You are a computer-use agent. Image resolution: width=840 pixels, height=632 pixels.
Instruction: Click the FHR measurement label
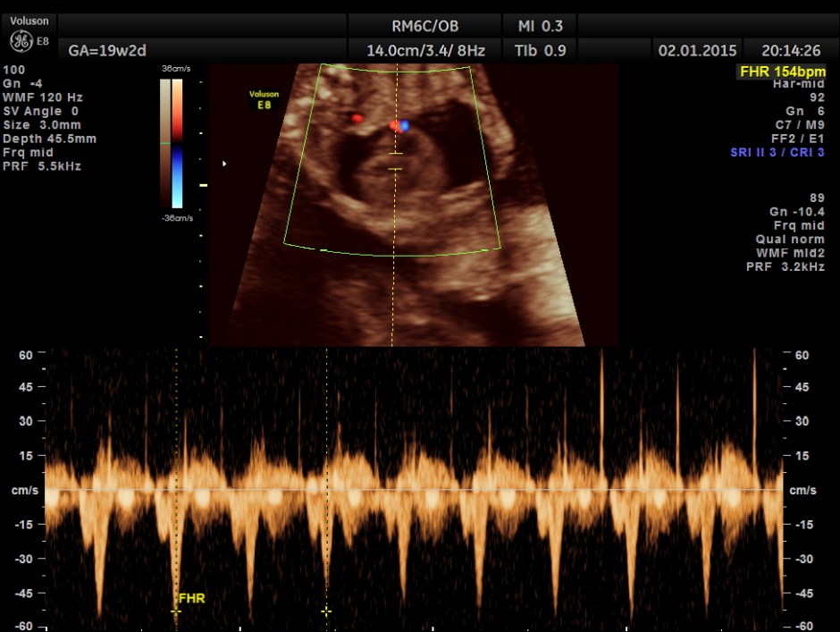point(190,600)
